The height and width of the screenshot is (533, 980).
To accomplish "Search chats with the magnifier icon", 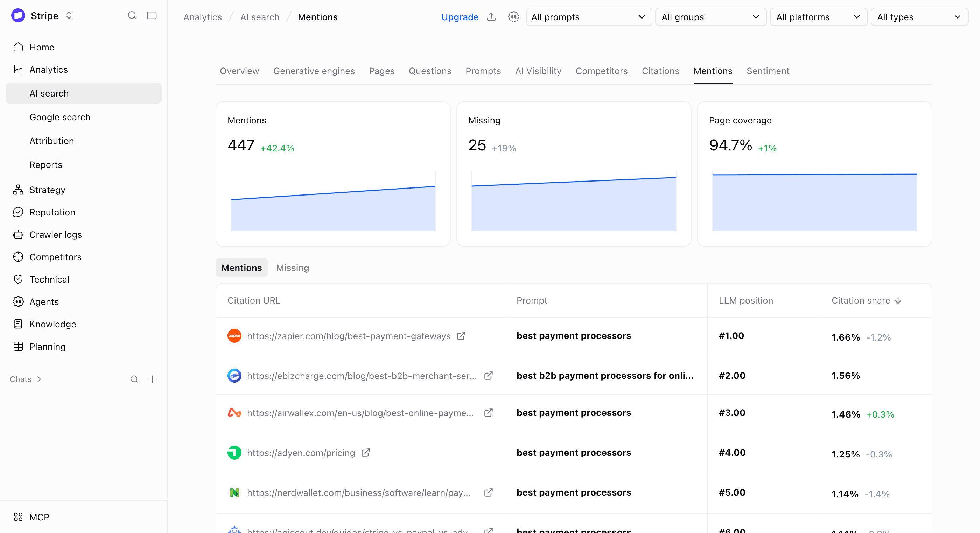I will point(134,379).
